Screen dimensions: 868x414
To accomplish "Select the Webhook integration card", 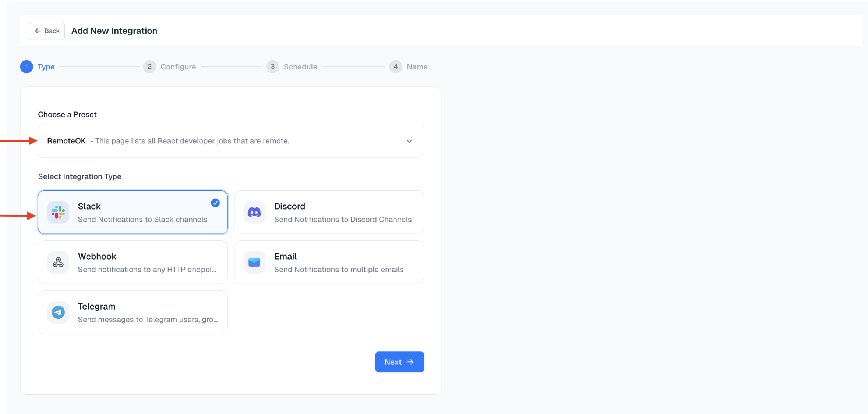I will (x=133, y=262).
